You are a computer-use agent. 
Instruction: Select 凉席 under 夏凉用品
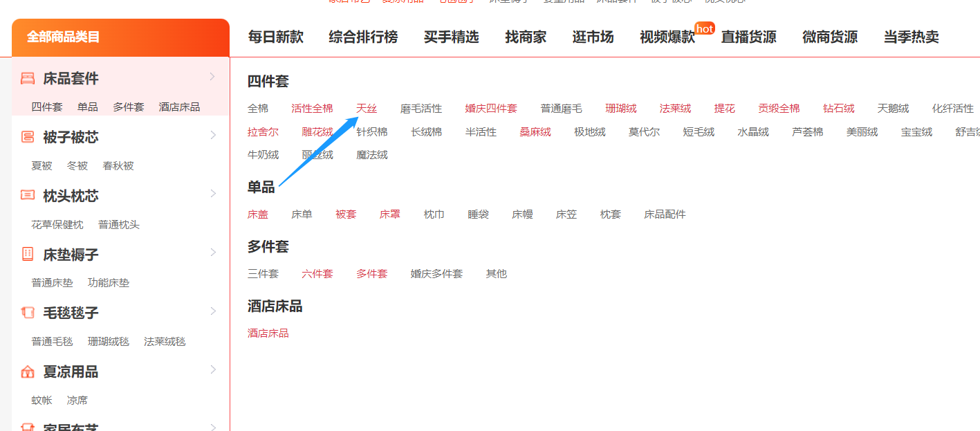pyautogui.click(x=77, y=401)
